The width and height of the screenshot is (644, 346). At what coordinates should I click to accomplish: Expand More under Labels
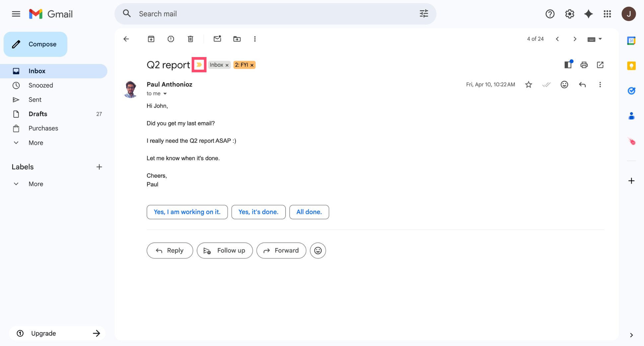tap(54, 184)
